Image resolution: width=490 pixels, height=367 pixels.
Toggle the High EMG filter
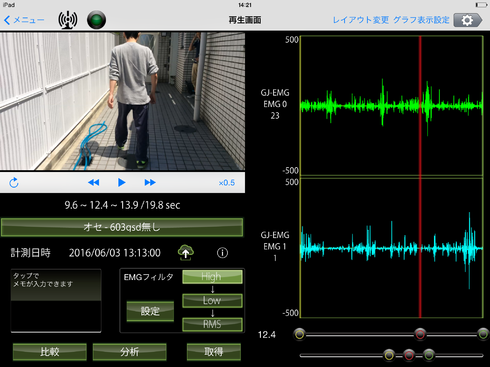[212, 277]
